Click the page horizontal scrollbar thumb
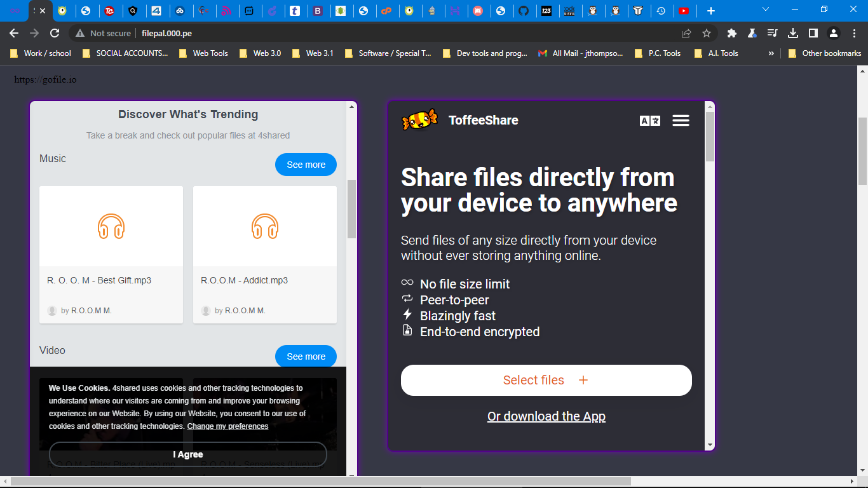Screen dimensions: 868x488 pos(321,482)
